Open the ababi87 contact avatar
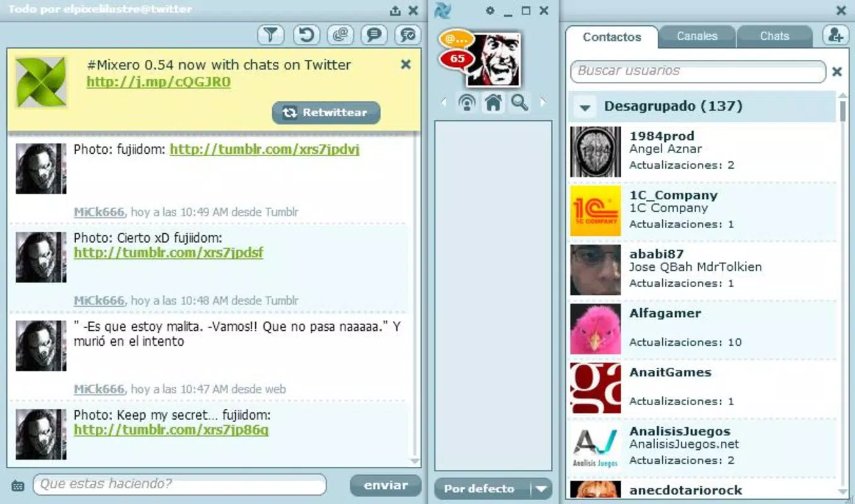Screen dimensions: 855x504 coord(595,270)
